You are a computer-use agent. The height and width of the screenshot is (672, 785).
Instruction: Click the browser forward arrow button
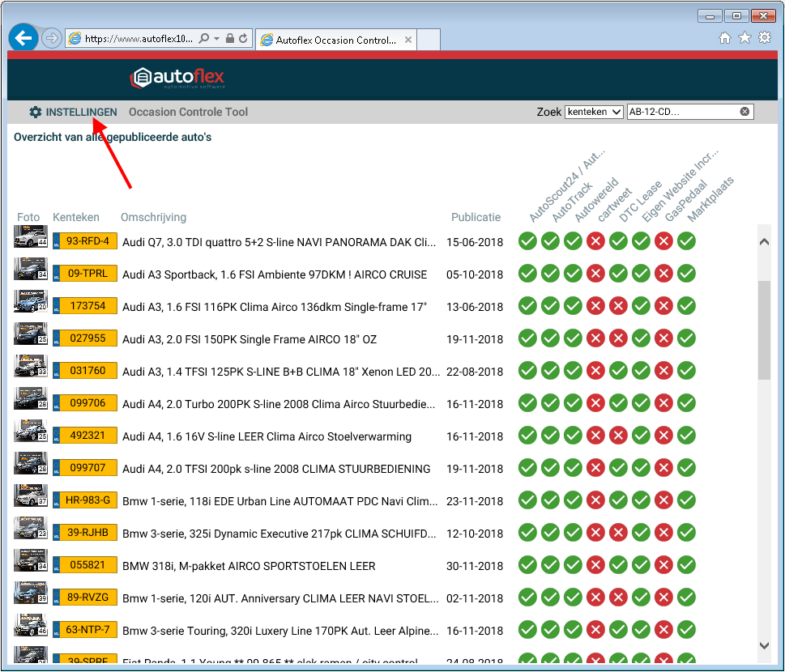point(52,38)
